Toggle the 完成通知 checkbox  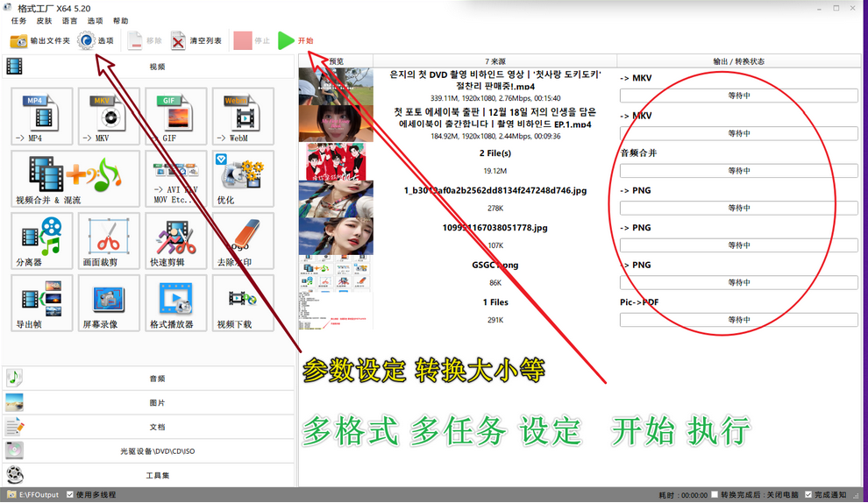click(x=808, y=495)
